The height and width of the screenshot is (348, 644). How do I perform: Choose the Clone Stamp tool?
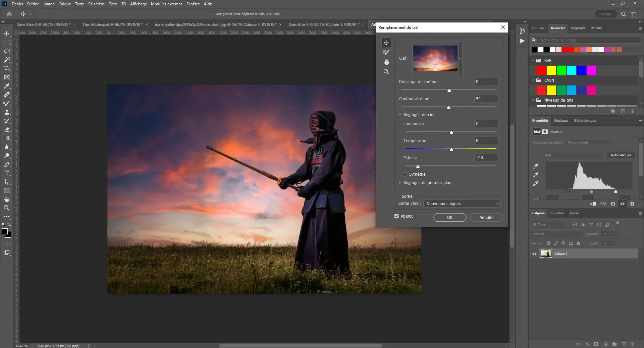(7, 112)
